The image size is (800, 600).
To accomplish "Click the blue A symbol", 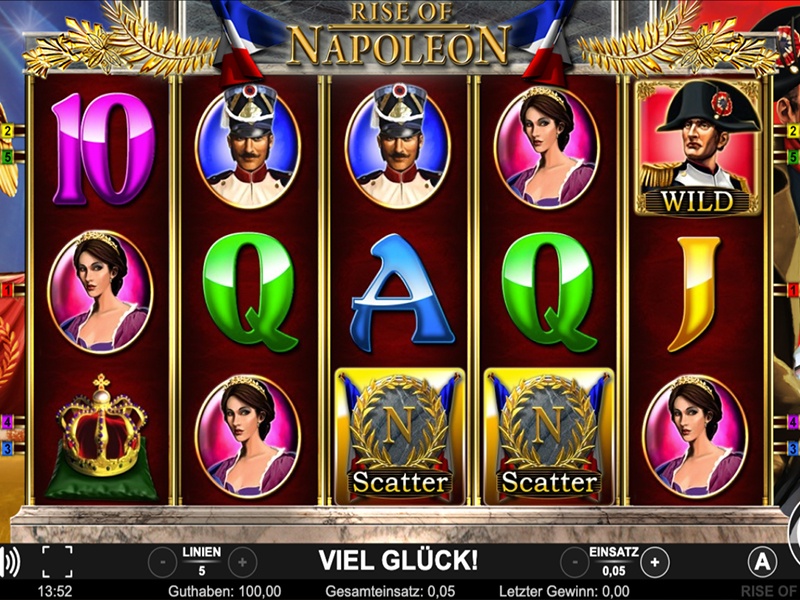I will coord(402,292).
